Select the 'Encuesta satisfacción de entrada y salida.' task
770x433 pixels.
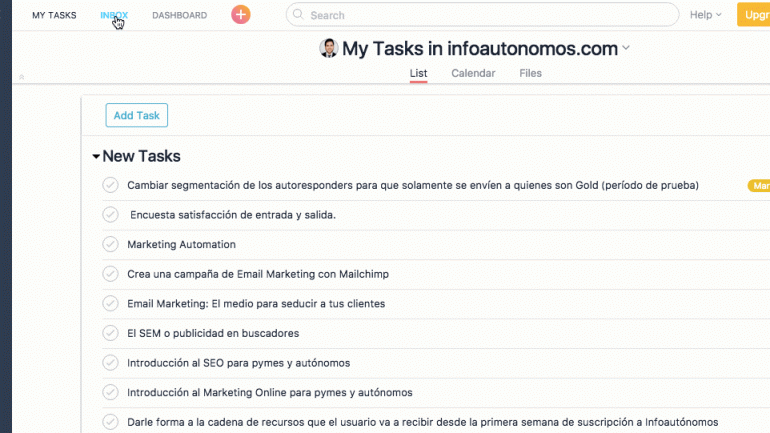[233, 215]
